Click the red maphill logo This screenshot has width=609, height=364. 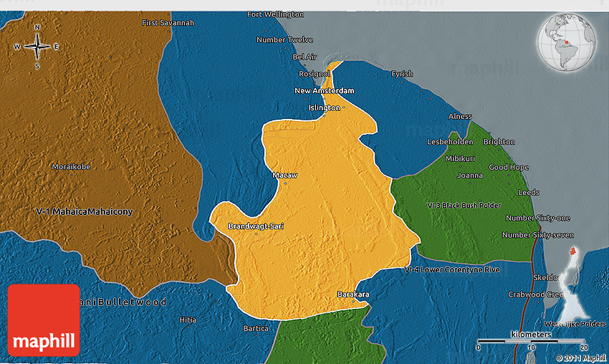[x=44, y=320]
